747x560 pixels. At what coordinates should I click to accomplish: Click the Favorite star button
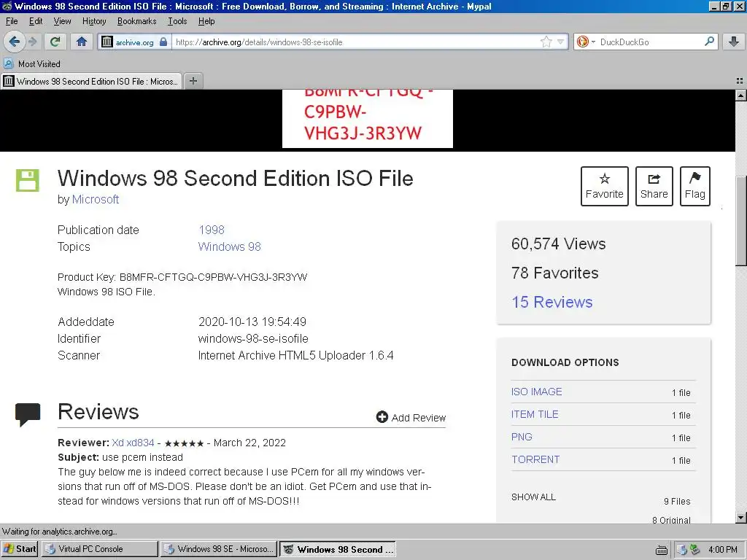(x=605, y=186)
